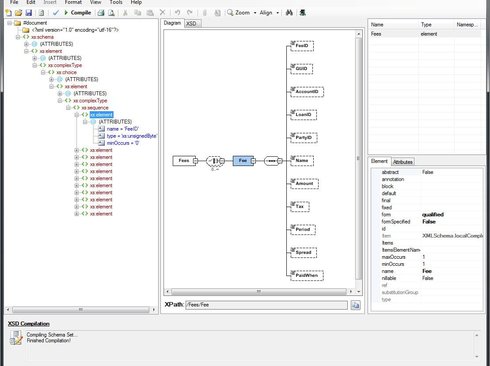Click the Tax element in the diagram
Screen dimensions: 490x366
tap(300, 207)
